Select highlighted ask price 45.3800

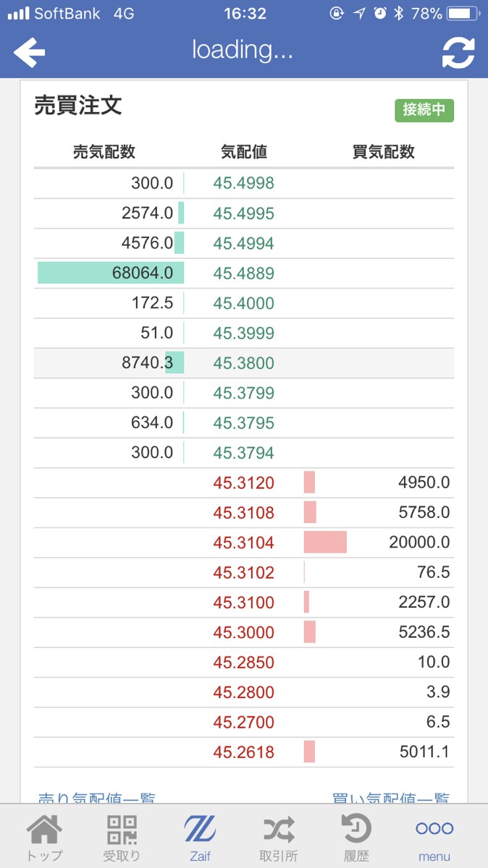(x=243, y=363)
